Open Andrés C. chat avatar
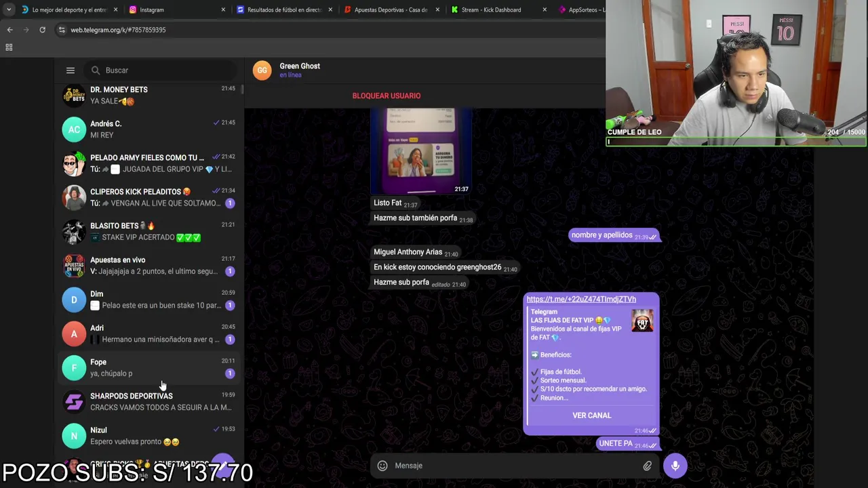Viewport: 868px width, 488px height. pyautogui.click(x=74, y=129)
